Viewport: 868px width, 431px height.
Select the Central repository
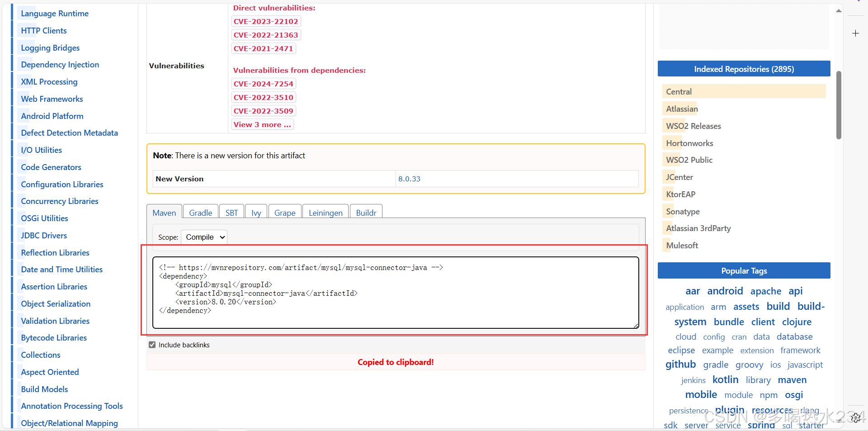pos(679,92)
